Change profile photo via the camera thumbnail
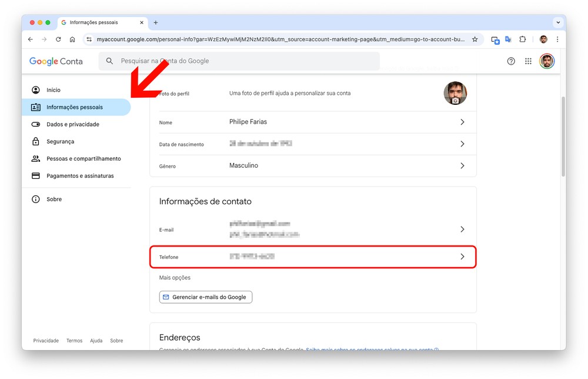The height and width of the screenshot is (379, 588). tap(455, 94)
